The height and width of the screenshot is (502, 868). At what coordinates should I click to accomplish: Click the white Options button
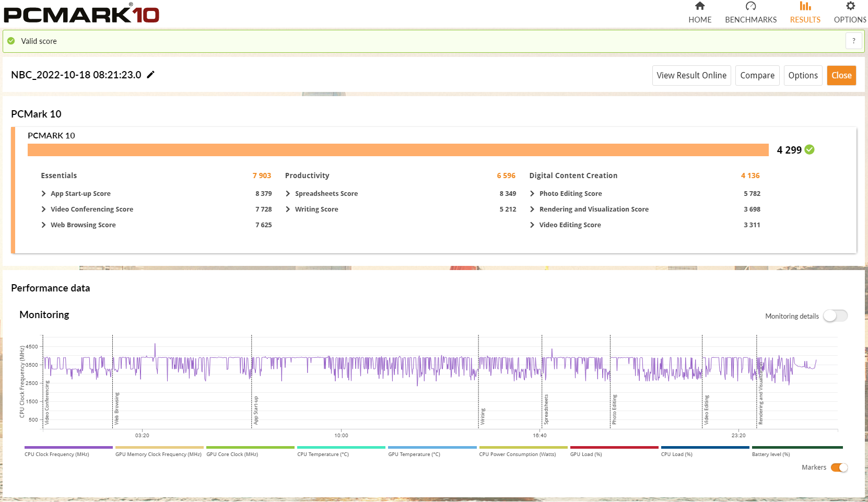tap(803, 75)
